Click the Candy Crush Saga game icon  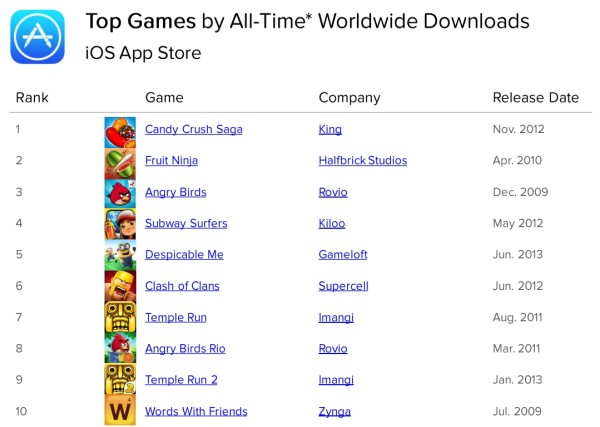point(120,130)
